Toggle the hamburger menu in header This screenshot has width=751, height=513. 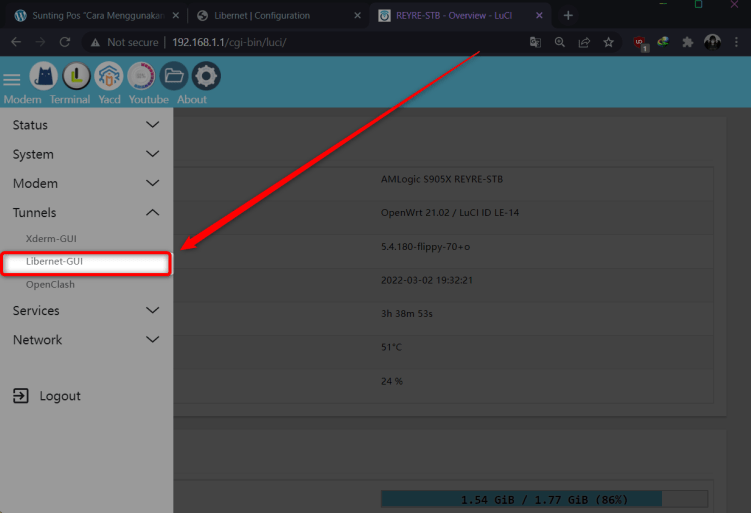tap(12, 80)
